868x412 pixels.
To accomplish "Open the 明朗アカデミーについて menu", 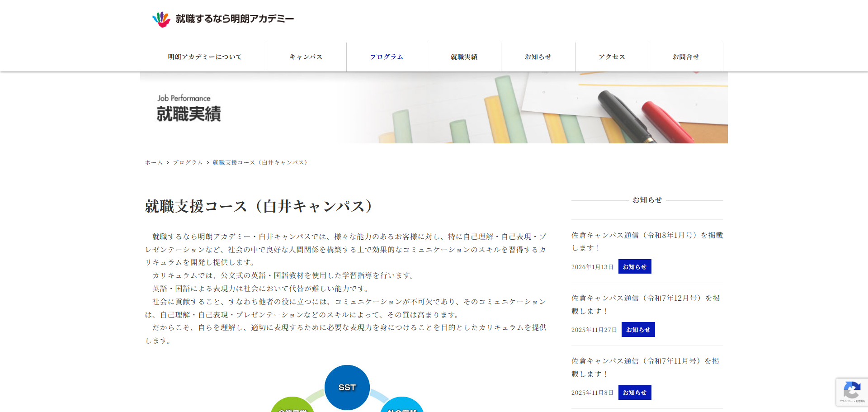I will point(204,57).
